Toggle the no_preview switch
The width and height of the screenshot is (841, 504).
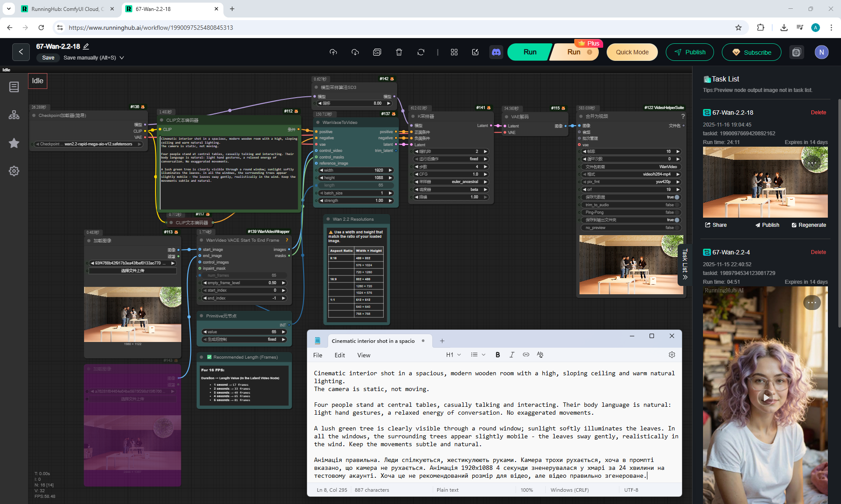click(677, 228)
